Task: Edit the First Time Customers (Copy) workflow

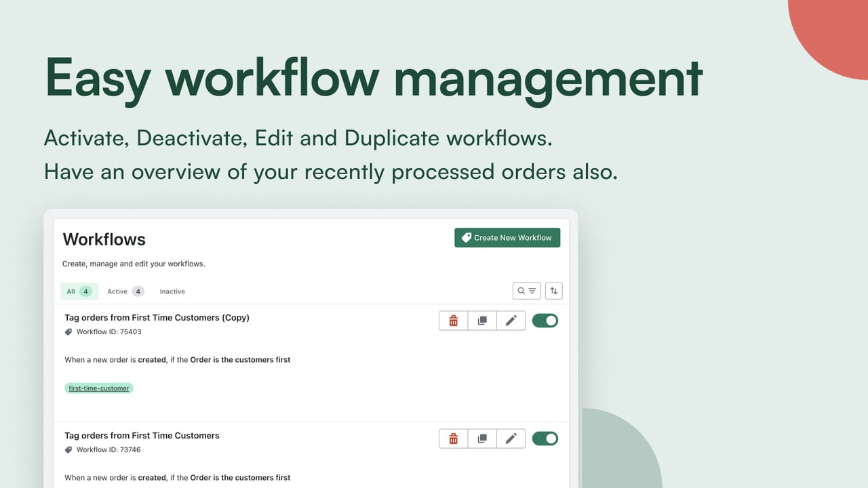Action: (511, 321)
